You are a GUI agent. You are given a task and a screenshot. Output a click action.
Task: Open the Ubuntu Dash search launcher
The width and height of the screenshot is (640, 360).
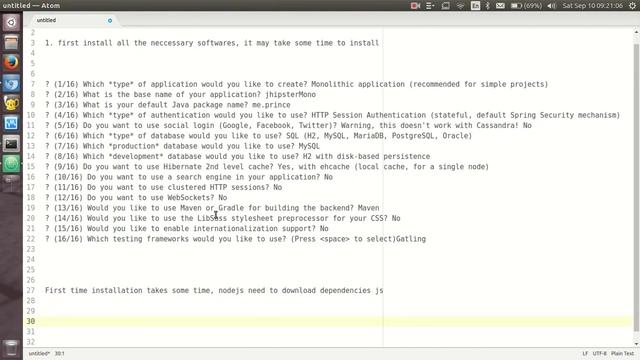tap(11, 22)
